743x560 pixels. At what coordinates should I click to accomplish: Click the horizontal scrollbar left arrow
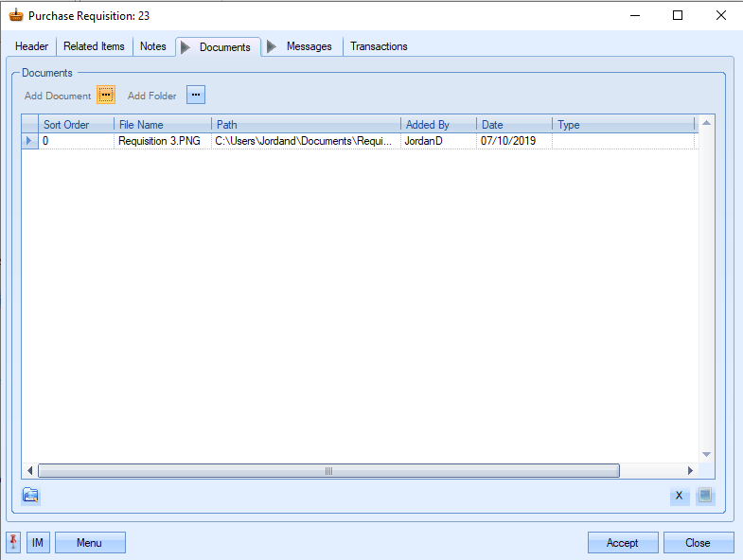(30, 470)
